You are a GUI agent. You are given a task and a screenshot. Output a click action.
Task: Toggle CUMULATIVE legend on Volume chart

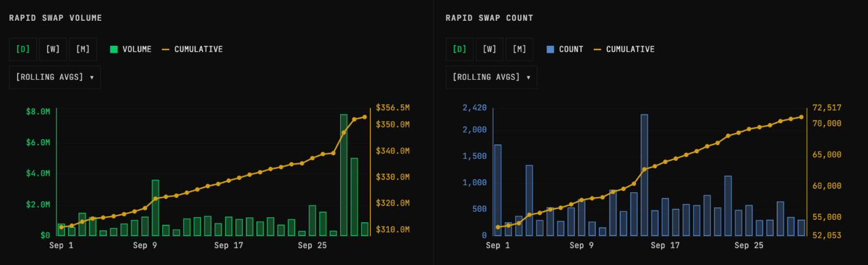(192, 49)
